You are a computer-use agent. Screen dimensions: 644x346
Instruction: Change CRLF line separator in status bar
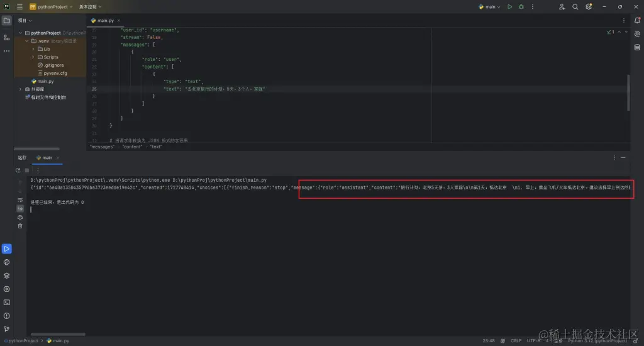[516, 341]
